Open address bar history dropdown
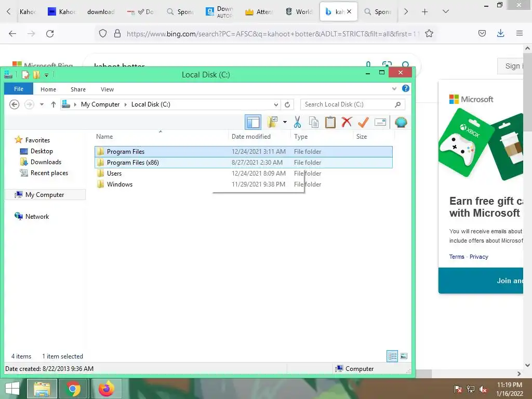532x399 pixels. [276, 104]
